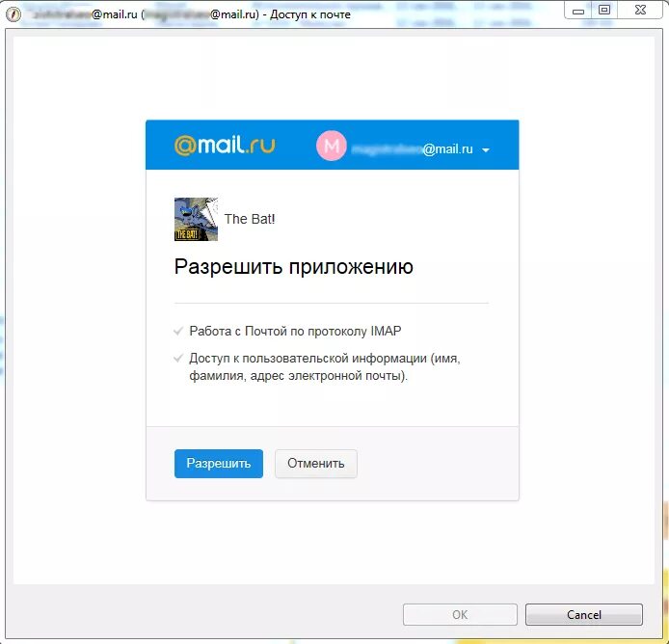Close the window with the X button
Image resolution: width=669 pixels, height=644 pixels.
(640, 11)
